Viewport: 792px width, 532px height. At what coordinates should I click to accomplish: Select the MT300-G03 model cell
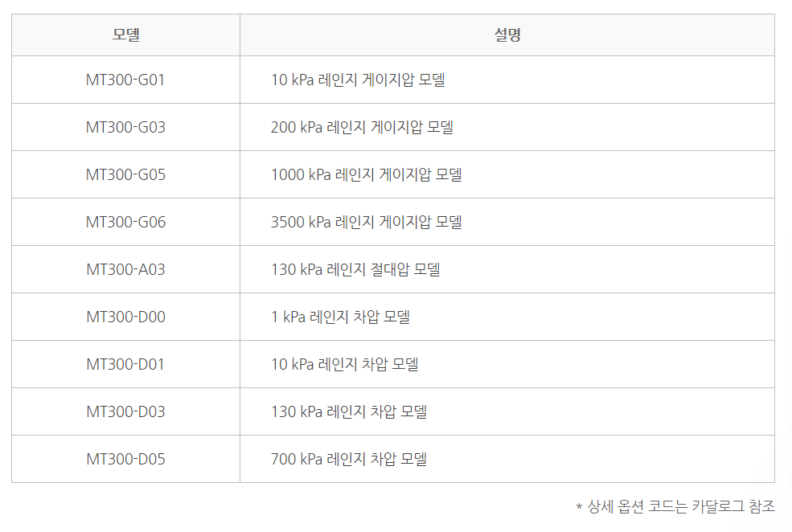pyautogui.click(x=125, y=127)
